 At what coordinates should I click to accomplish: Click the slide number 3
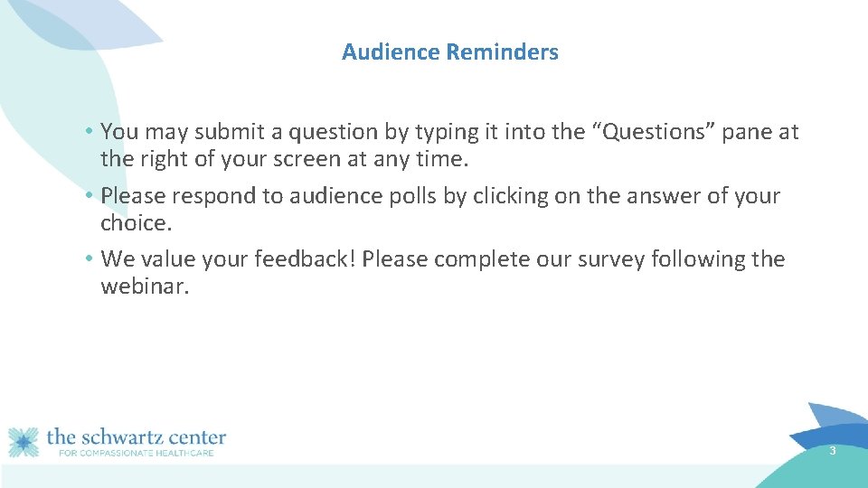click(832, 451)
